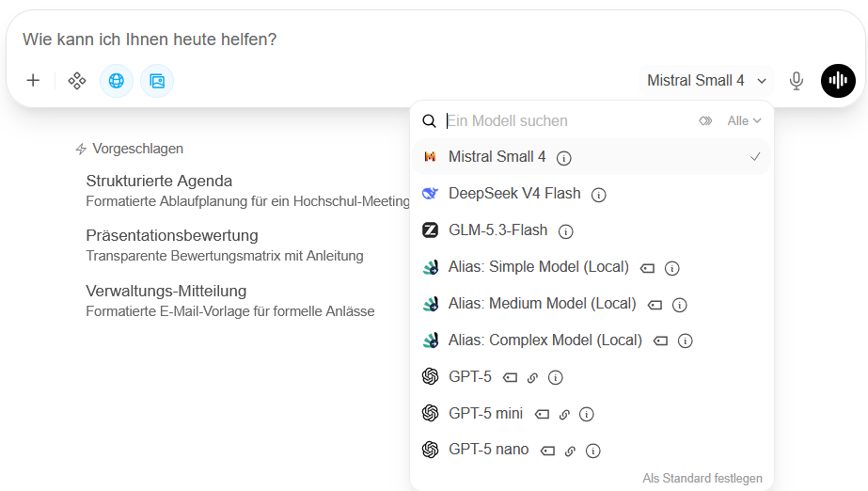Select Alias: Medium Model (Local)

(592, 303)
